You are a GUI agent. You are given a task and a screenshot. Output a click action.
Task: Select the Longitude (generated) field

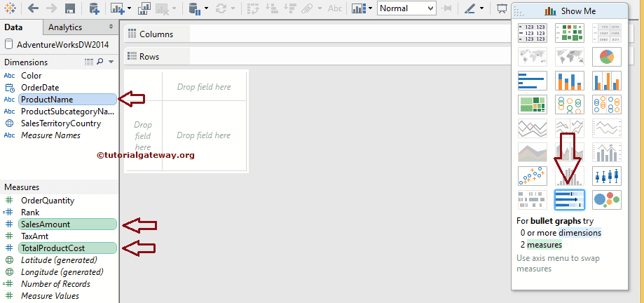click(62, 272)
